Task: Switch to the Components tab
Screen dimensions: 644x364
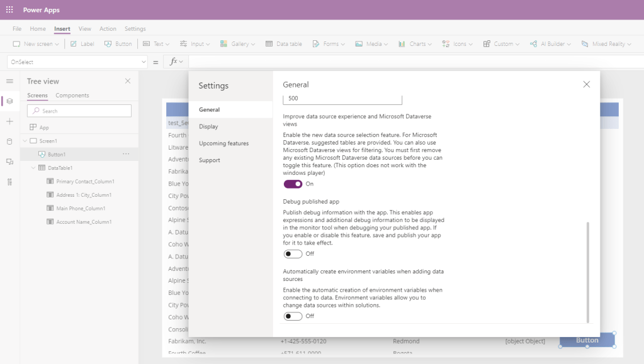Action: tap(72, 96)
